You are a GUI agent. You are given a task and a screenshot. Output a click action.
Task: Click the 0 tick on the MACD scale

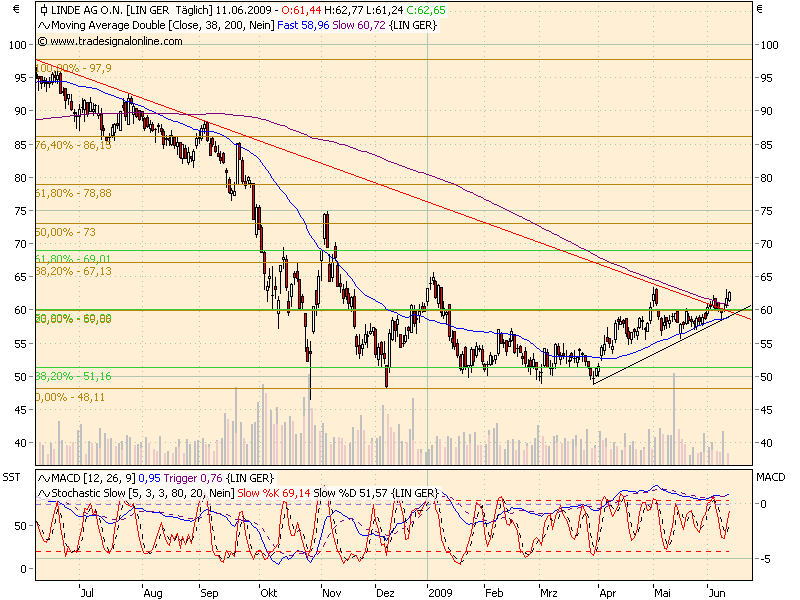764,504
